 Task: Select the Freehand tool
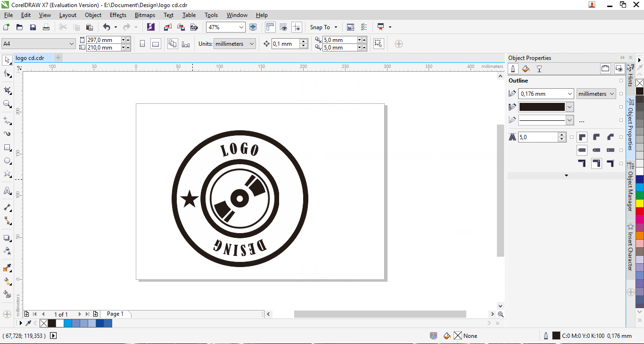[7, 120]
